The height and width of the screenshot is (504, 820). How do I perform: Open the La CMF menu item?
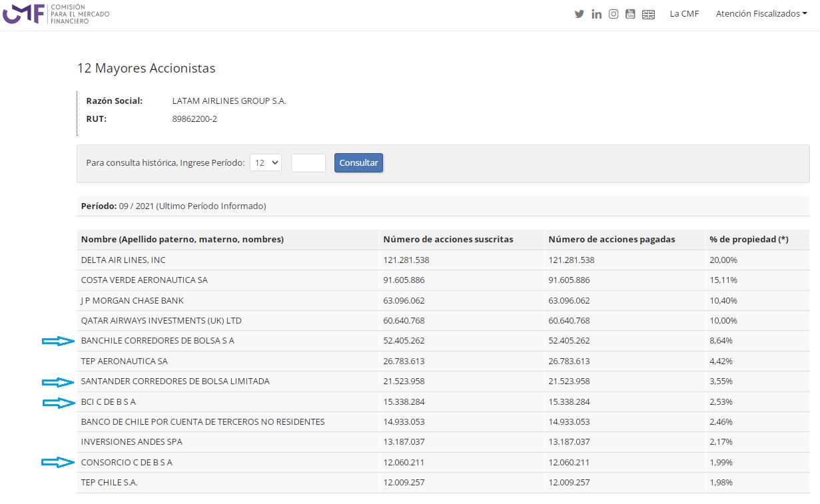(684, 14)
